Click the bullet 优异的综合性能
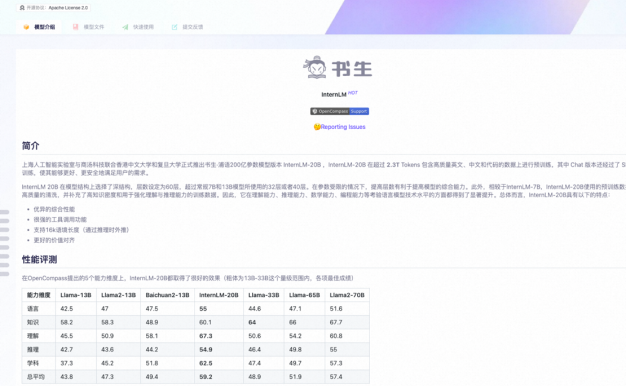The width and height of the screenshot is (626, 386). tap(54, 209)
